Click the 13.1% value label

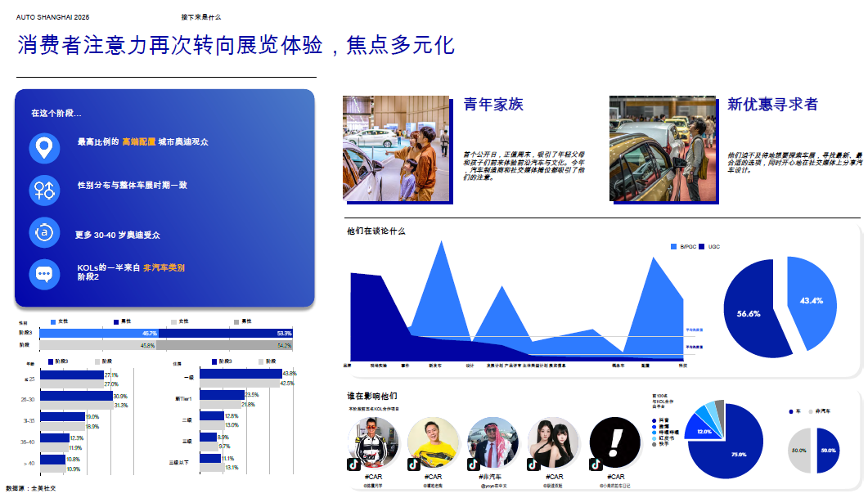pyautogui.click(x=232, y=468)
